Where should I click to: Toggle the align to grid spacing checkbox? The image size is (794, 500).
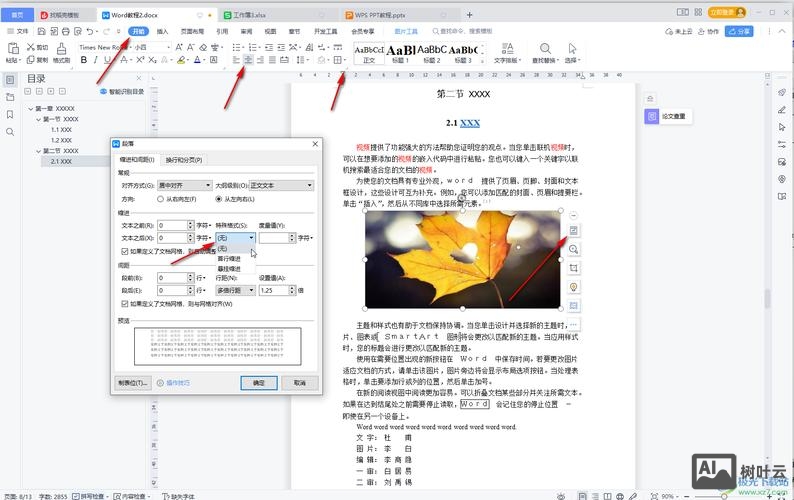[125, 304]
